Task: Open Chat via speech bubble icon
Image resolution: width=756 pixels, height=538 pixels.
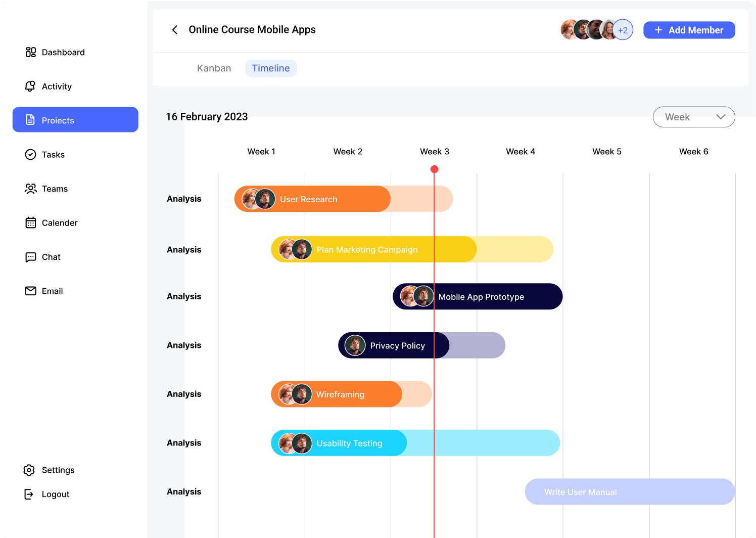Action: pos(31,257)
